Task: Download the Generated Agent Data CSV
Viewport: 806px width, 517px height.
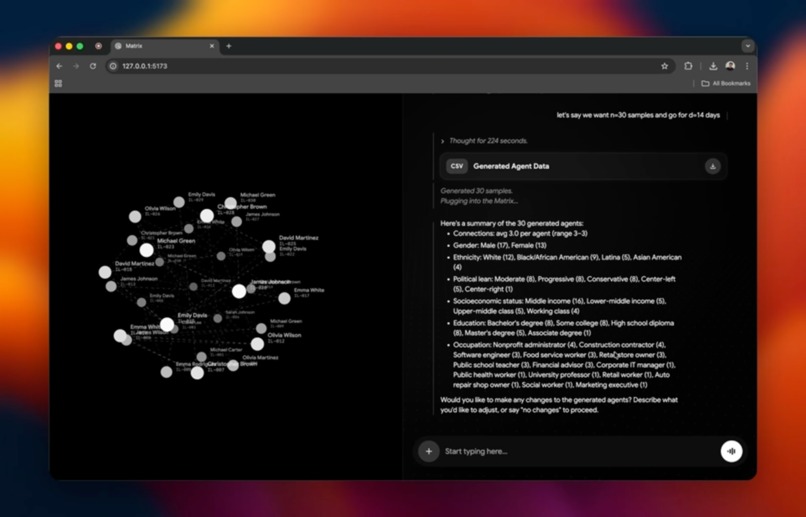Action: pyautogui.click(x=712, y=167)
